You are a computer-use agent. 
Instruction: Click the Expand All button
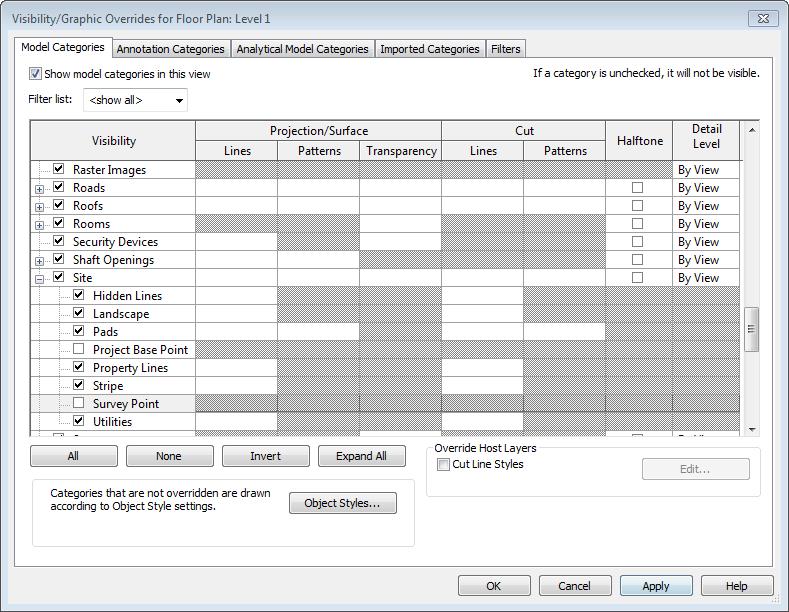(362, 456)
